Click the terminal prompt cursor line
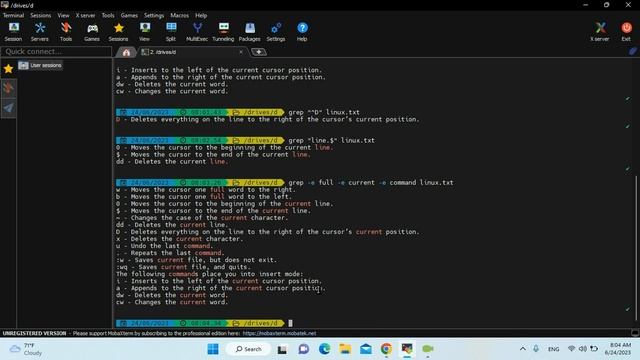Viewport: 640px width, 360px height. (290, 323)
